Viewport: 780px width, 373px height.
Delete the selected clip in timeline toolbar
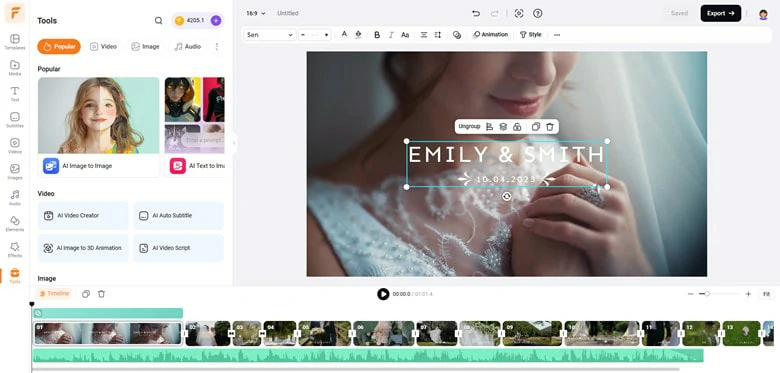click(x=101, y=294)
